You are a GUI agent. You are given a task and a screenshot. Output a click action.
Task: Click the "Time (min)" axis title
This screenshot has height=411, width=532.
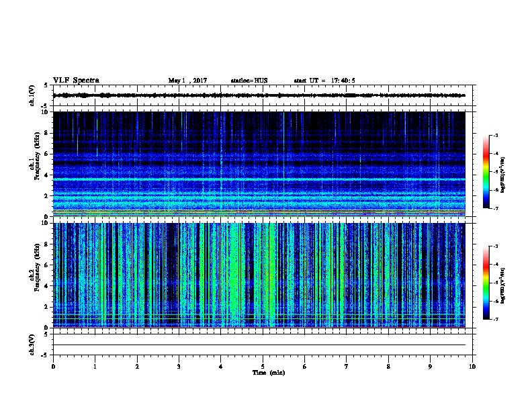pos(269,373)
